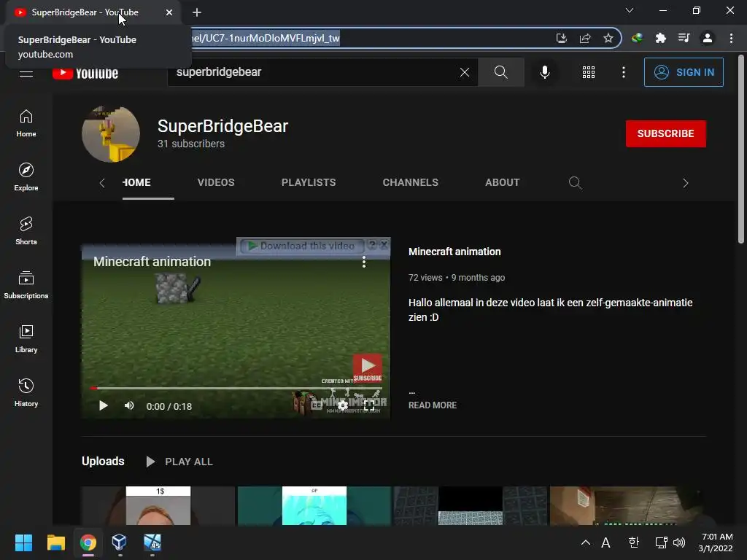Subscribe to the SuperBridgeBear channel
The image size is (747, 560).
(x=665, y=133)
